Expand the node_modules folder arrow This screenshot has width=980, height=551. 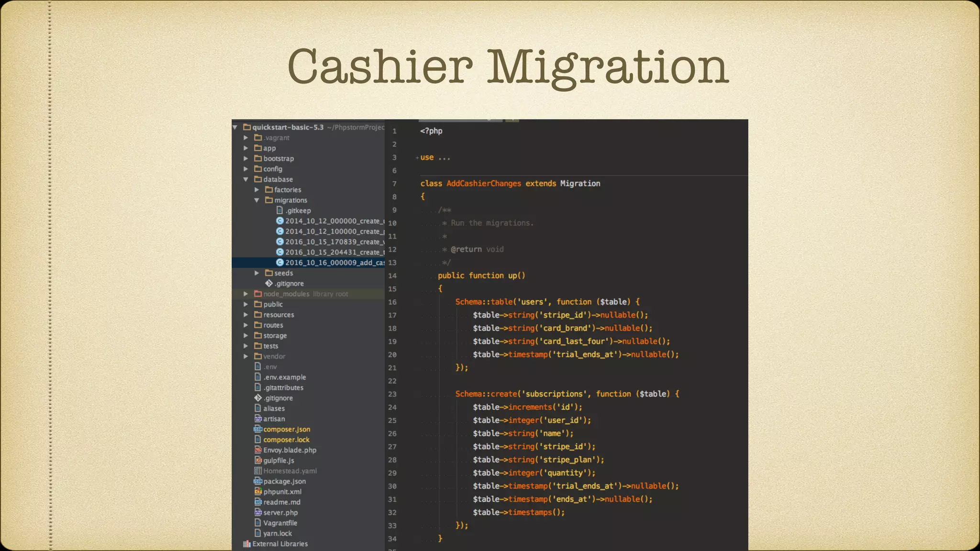coord(246,294)
